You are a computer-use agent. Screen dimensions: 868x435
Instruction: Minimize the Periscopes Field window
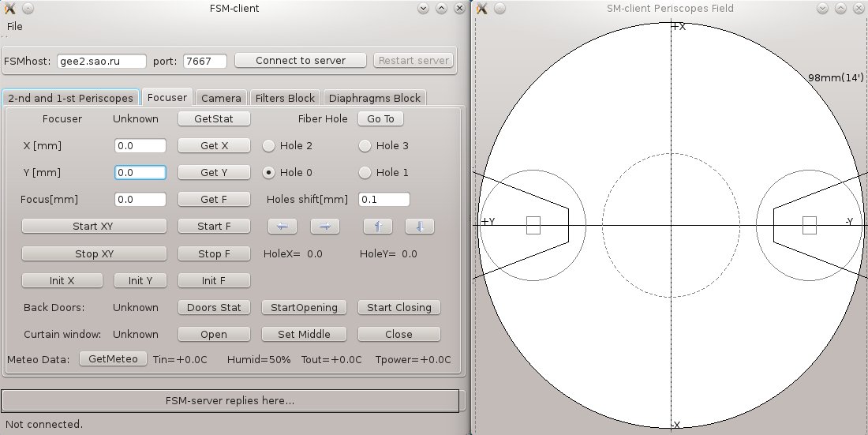822,9
